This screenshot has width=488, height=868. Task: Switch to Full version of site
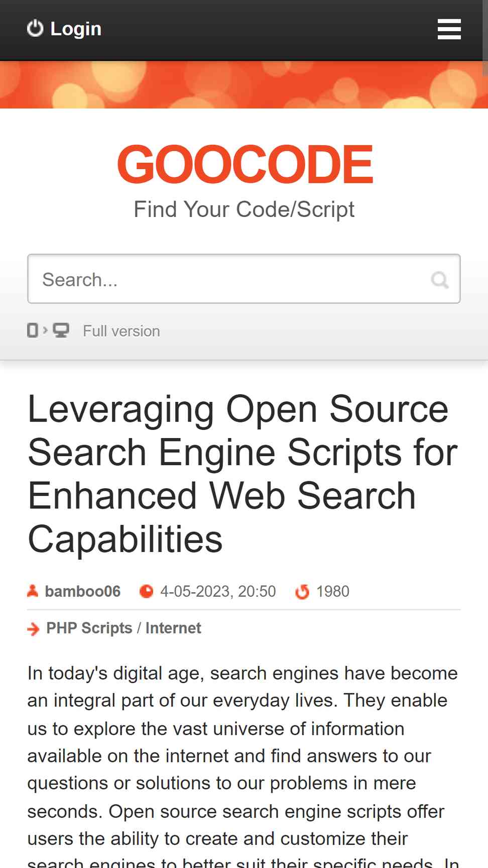[121, 331]
